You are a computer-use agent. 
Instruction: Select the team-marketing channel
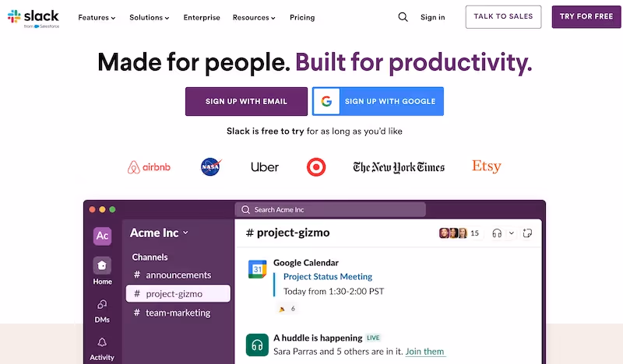pos(178,313)
